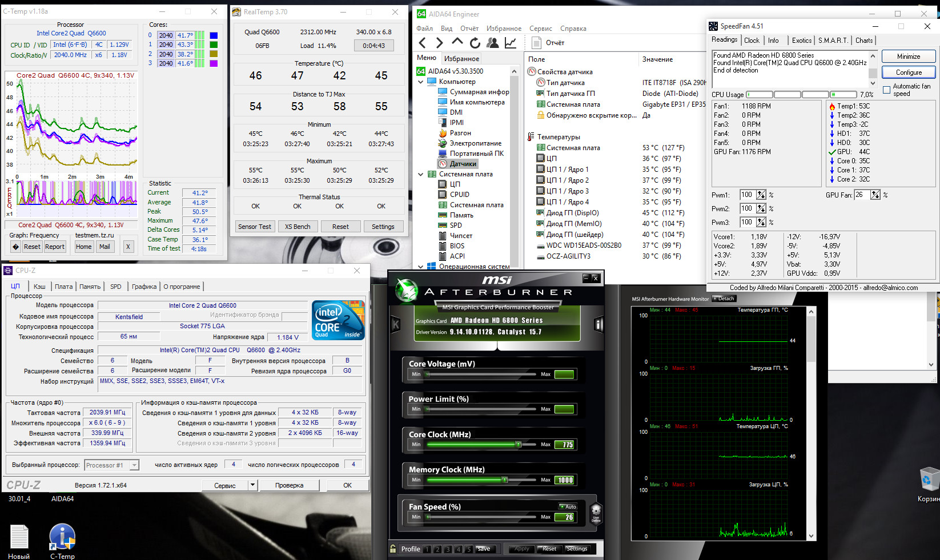
Task: Click the AIDA64 report page icon
Action: click(536, 43)
